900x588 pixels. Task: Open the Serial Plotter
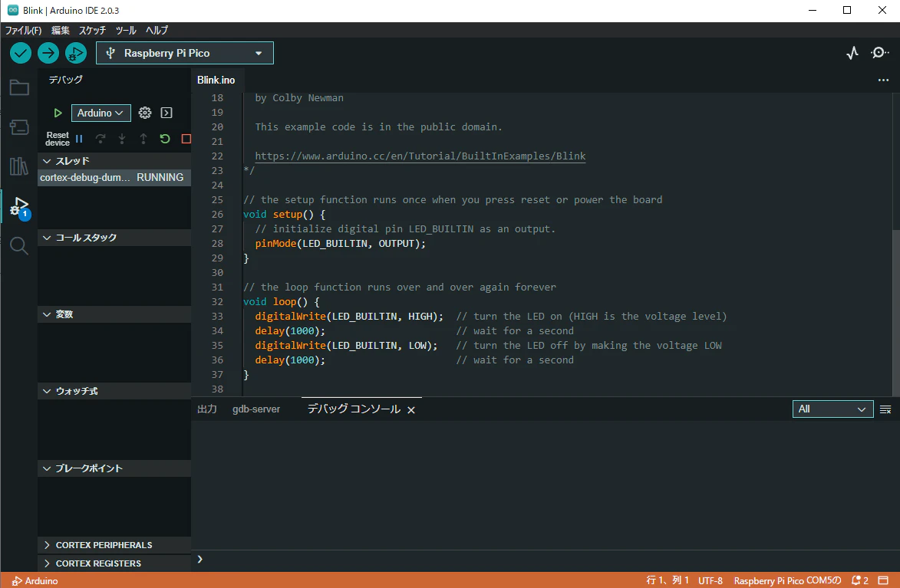click(x=852, y=53)
